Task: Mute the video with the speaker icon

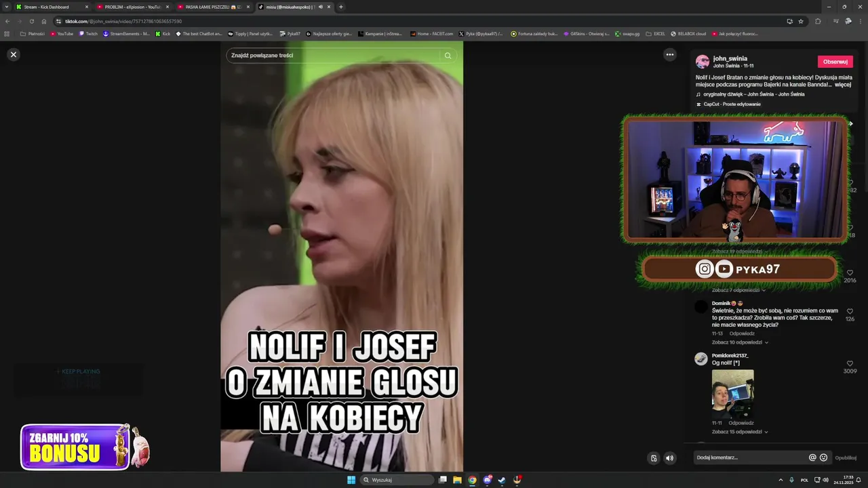Action: [669, 458]
